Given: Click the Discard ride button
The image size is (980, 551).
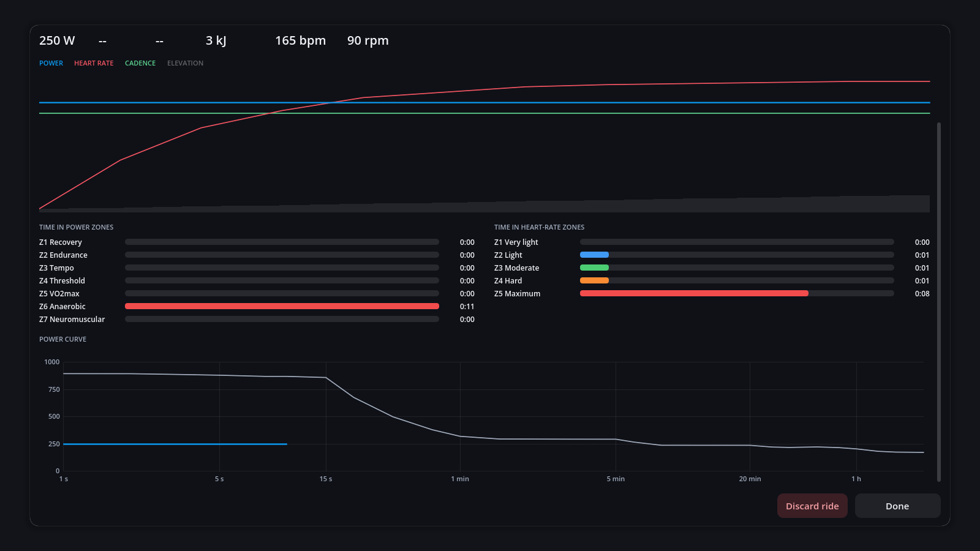Looking at the screenshot, I should (x=812, y=506).
